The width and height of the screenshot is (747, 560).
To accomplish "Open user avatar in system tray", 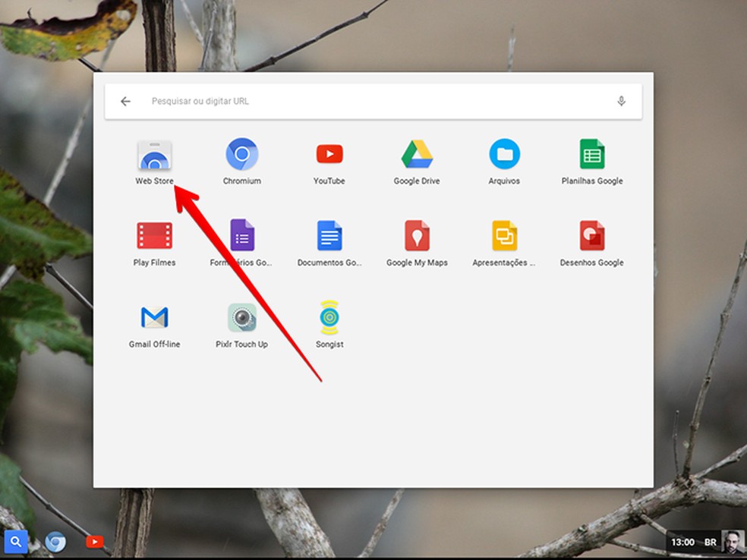I will 733,543.
